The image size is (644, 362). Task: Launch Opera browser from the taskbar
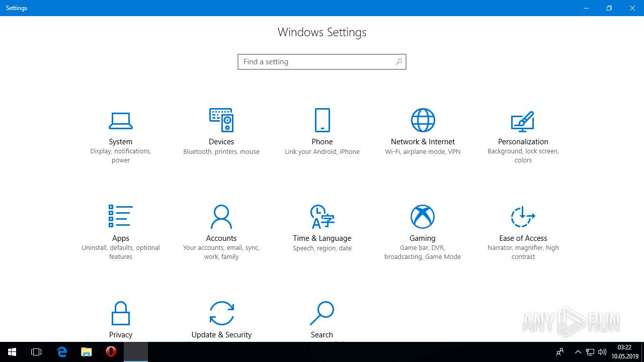[x=111, y=352]
